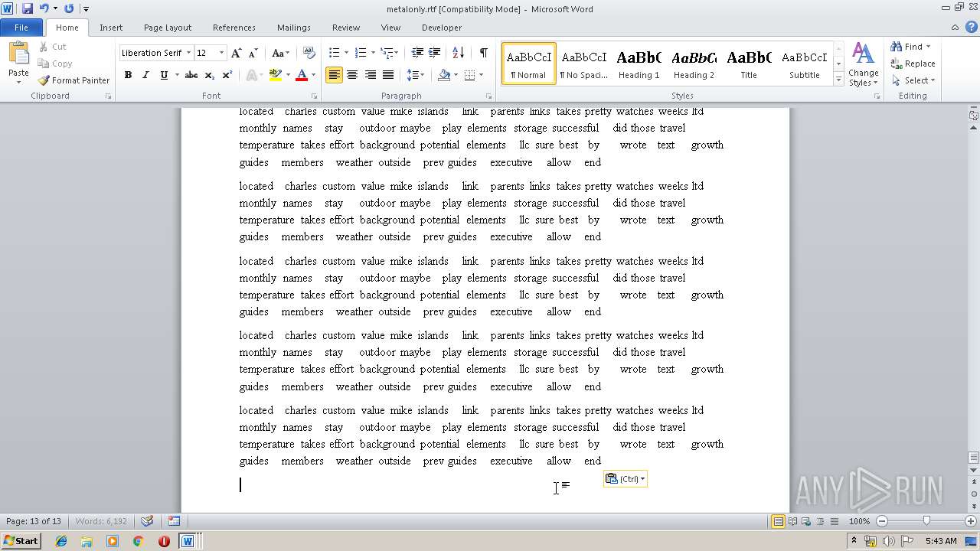
Task: Open Change Styles menu
Action: 863,64
